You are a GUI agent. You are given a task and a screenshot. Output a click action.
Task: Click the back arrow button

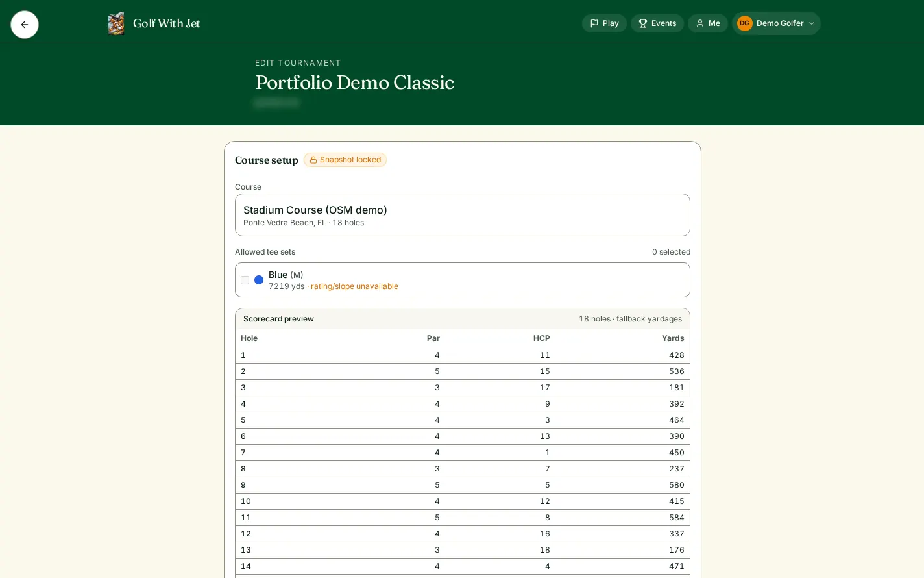click(25, 25)
